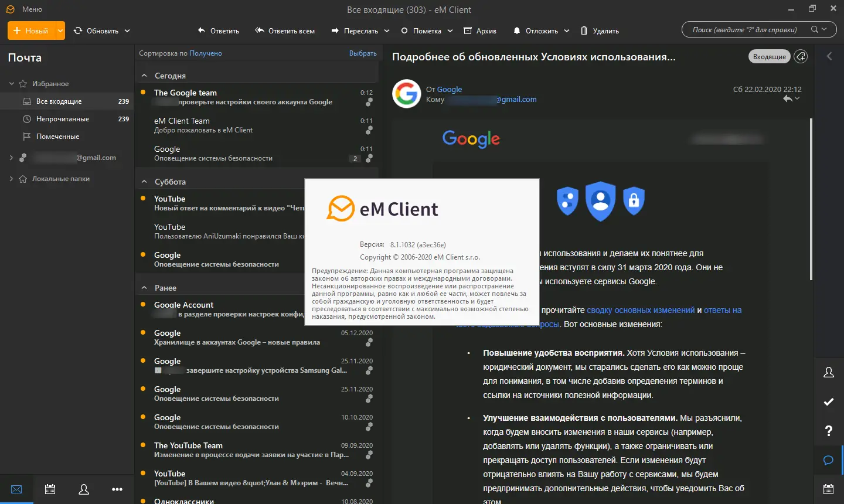Click the Выбрать link above message list
844x504 pixels.
coord(363,53)
